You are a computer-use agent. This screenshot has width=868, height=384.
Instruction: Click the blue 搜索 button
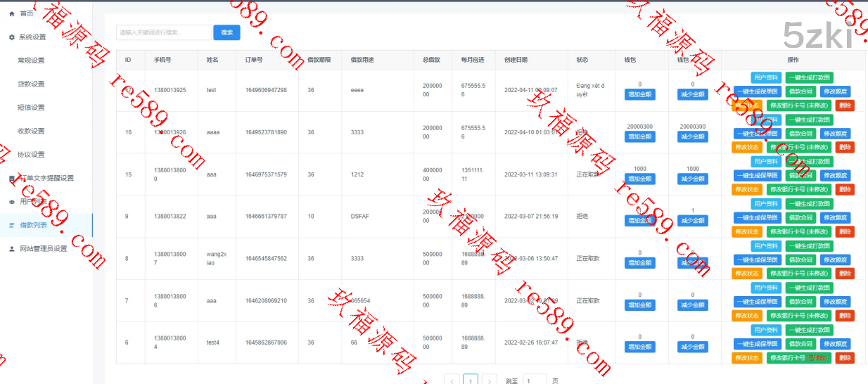[226, 32]
